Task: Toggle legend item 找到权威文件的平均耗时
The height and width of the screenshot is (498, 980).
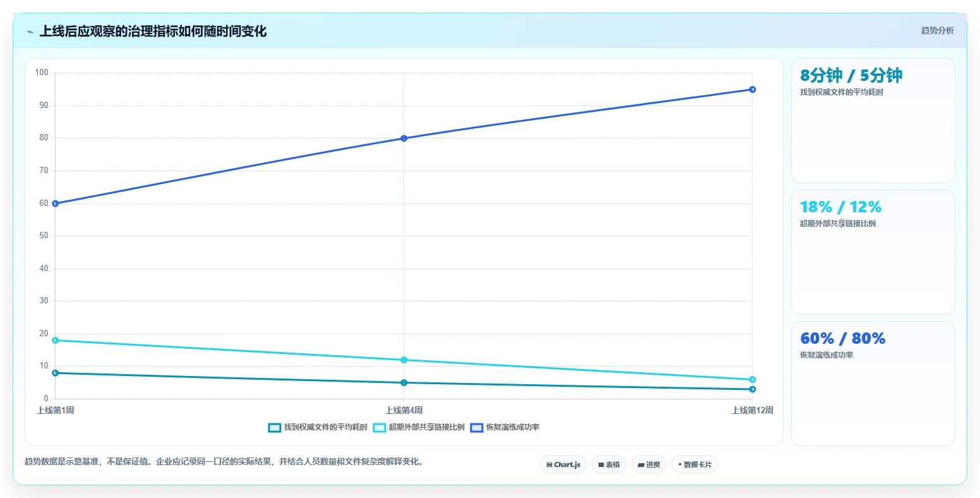Action: (318, 427)
